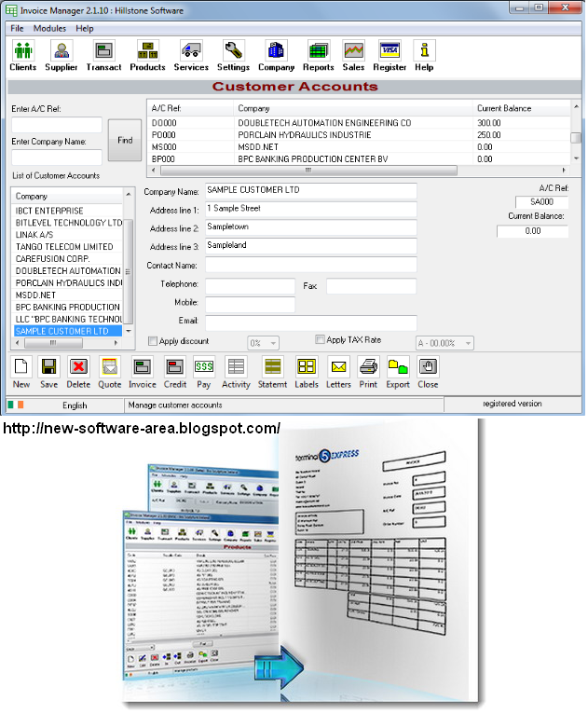Click the A/C Ref column header

coord(190,108)
